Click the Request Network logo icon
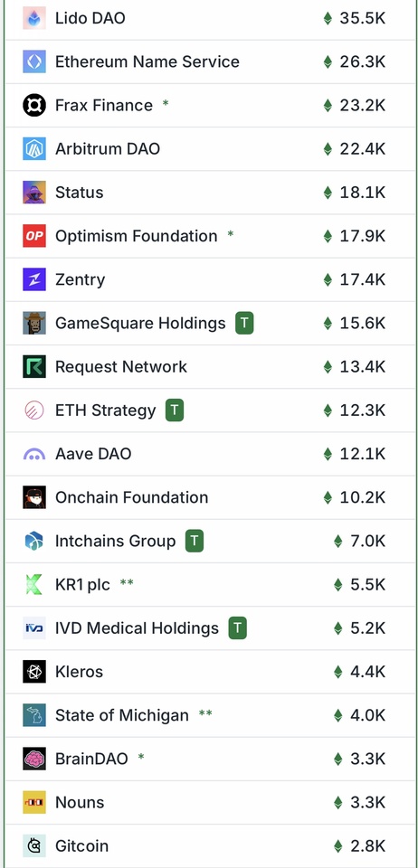This screenshot has height=868, width=418. (34, 367)
